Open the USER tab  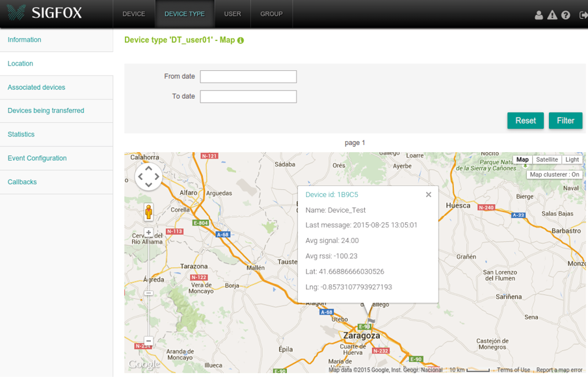[232, 14]
